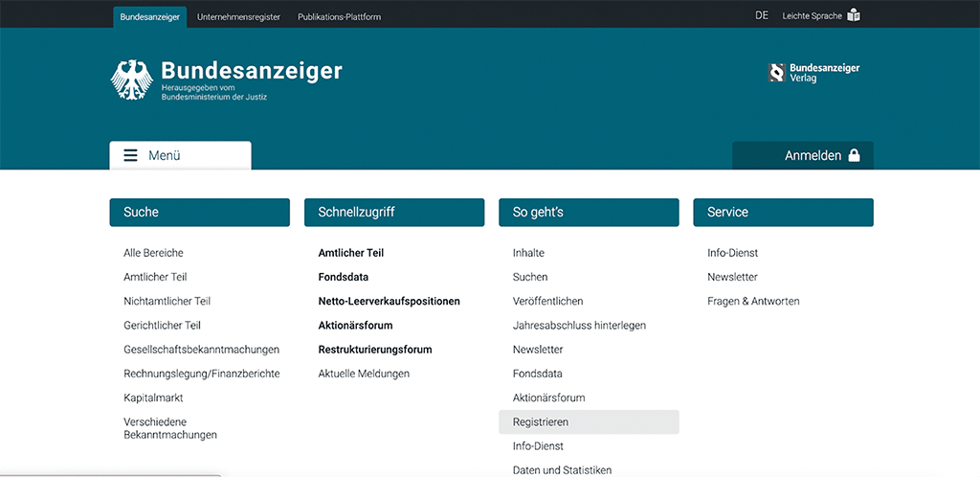Click the Service section header
Screen dimensions: 980x477
click(783, 213)
